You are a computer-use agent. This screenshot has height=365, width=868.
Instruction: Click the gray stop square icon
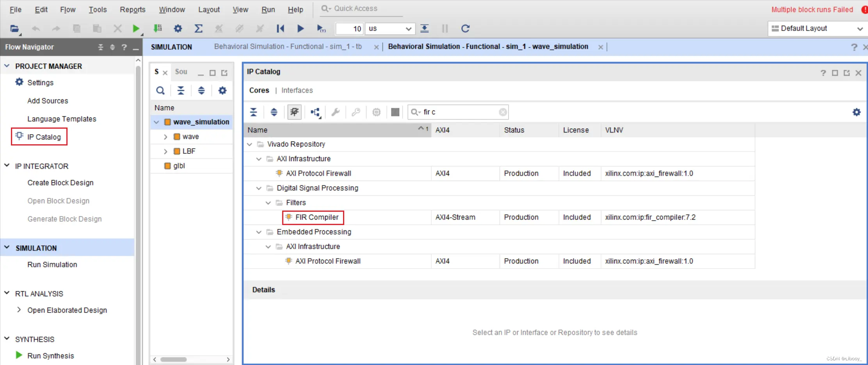click(x=395, y=112)
